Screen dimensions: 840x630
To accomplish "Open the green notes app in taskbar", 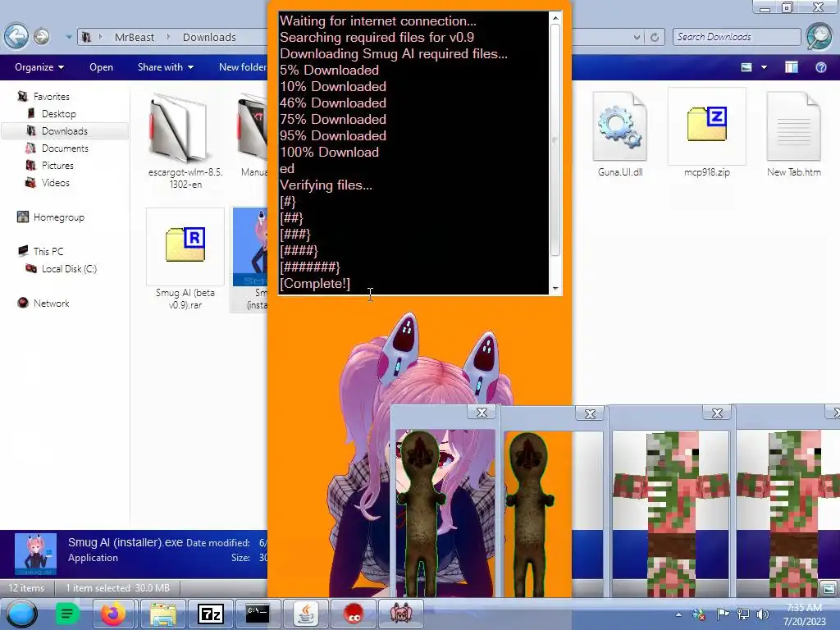I will tap(67, 614).
